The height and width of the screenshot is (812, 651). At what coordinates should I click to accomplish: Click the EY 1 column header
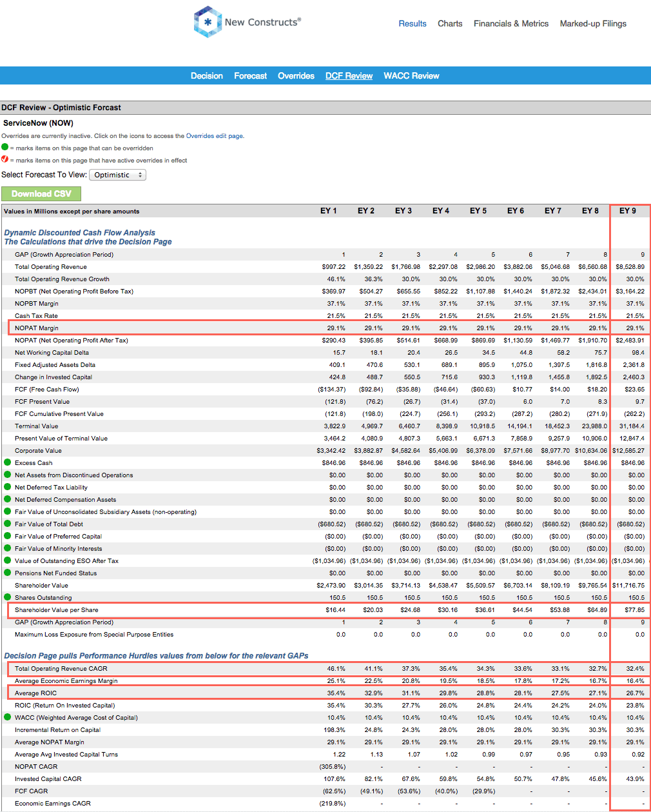tap(329, 211)
